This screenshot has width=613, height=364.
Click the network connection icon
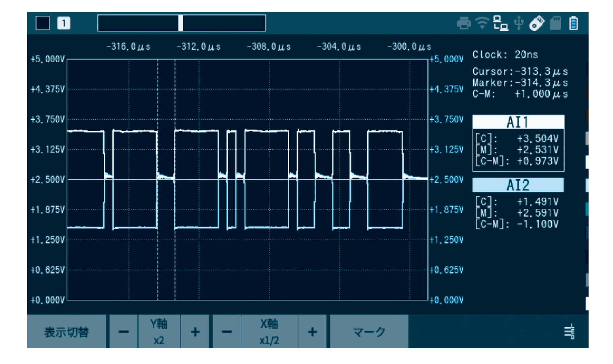501,23
